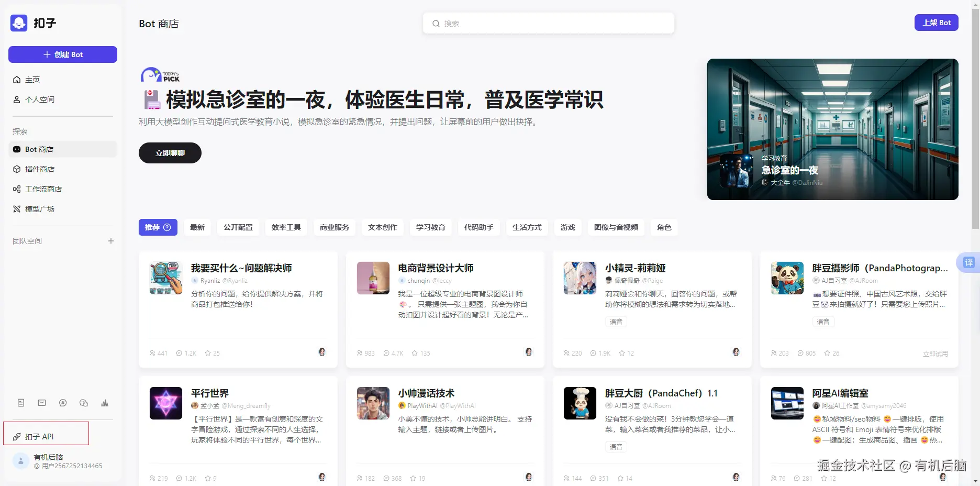Select the 效率工具 category tab
980x486 pixels.
click(286, 227)
